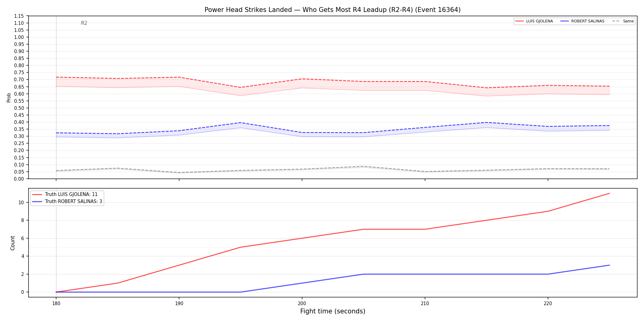Screen dimensions: 644x322
Task: Click the red line swatch in top legend
Action: point(519,21)
